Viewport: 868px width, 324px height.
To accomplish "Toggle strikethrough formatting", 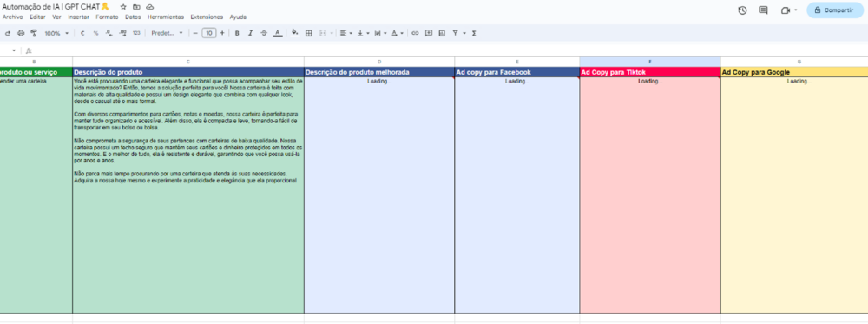I will point(264,33).
